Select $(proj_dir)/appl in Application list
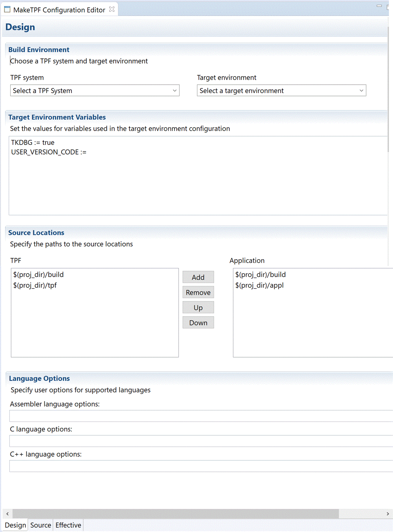The width and height of the screenshot is (393, 532). pyautogui.click(x=260, y=285)
